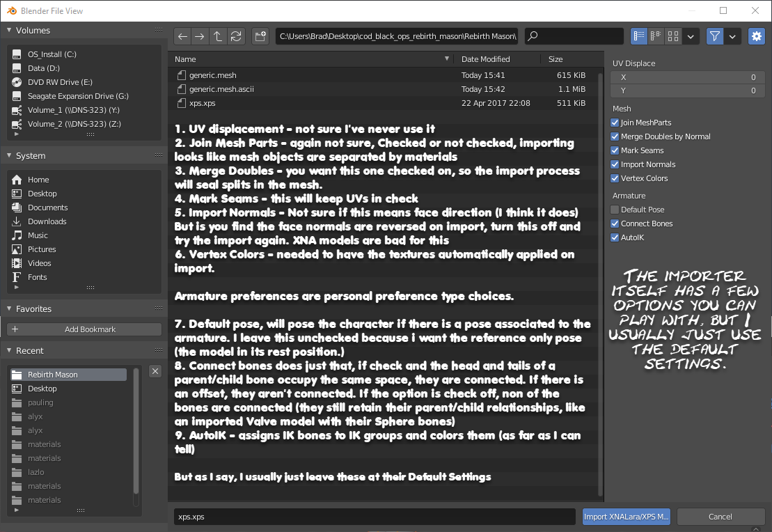Open lazlo recent folder
Screen dimensions: 772x532
point(68,472)
